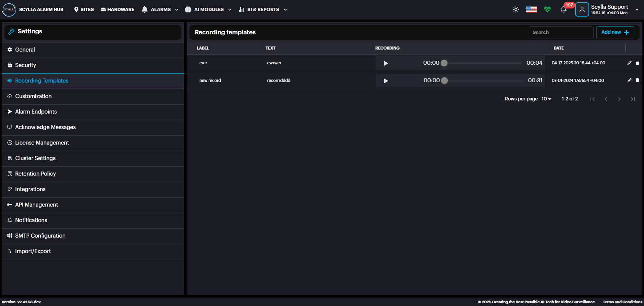Viewport: 644px width, 306px height.
Task: Open the Terms and Conditions link
Action: tap(622, 302)
